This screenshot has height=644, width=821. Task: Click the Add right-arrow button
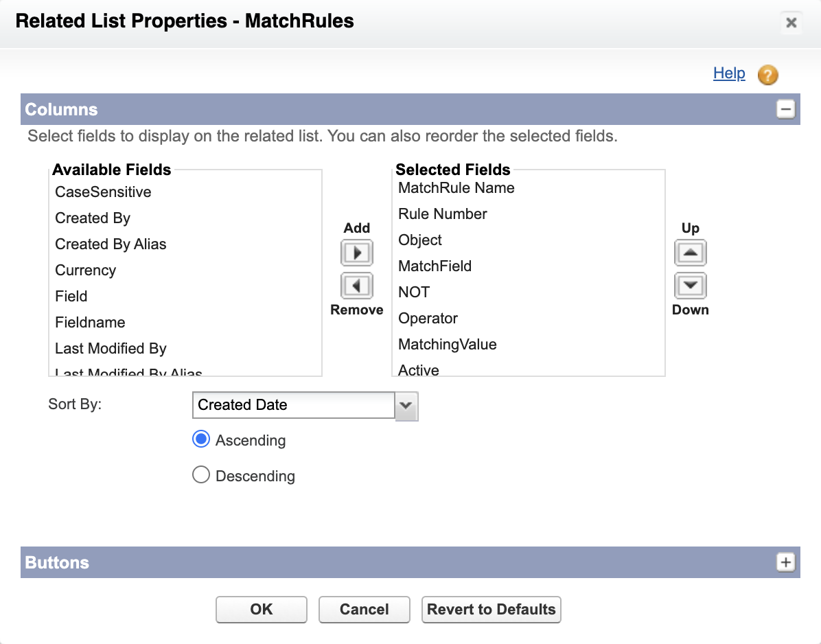tap(356, 253)
